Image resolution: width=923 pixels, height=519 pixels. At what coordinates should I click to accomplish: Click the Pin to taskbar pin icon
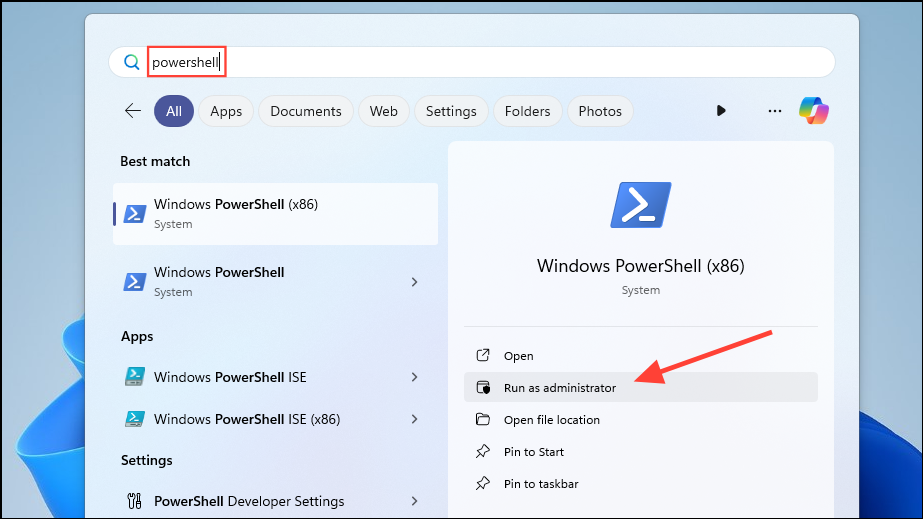pos(483,484)
